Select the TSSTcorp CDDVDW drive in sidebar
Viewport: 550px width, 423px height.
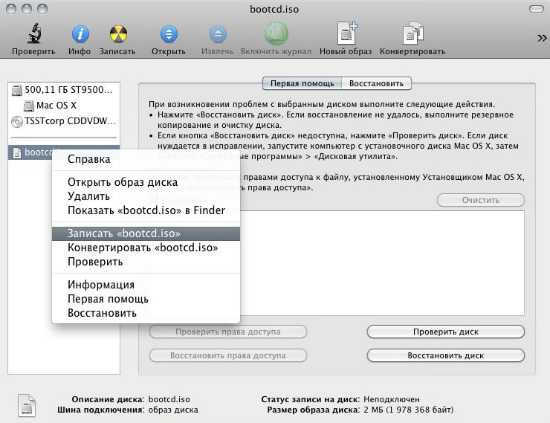[x=64, y=121]
